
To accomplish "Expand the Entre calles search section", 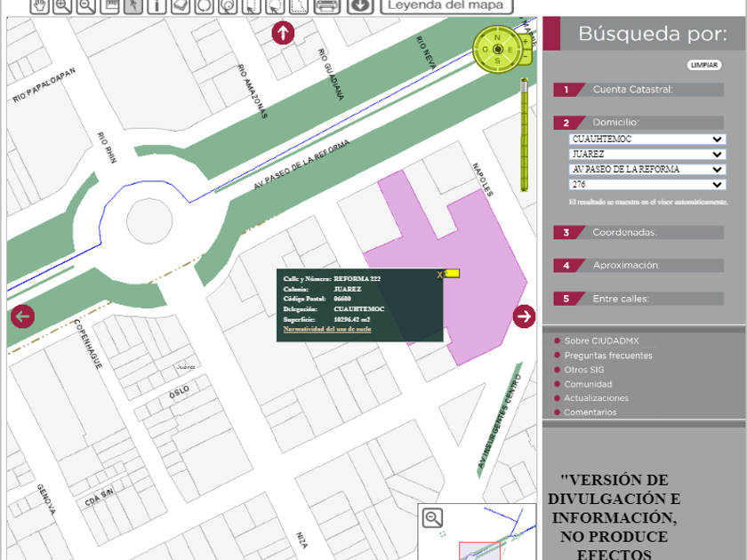I will [639, 299].
